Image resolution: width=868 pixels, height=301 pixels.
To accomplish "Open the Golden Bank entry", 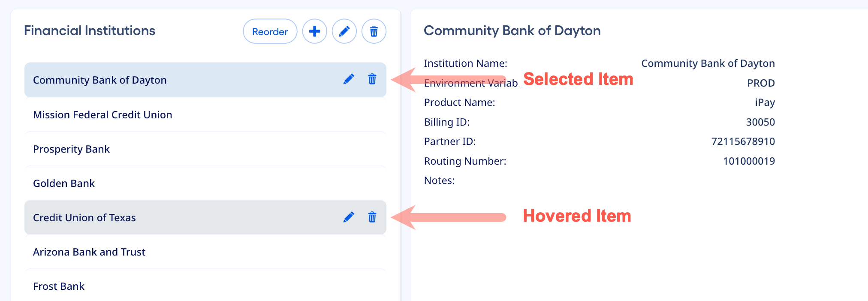I will point(64,184).
